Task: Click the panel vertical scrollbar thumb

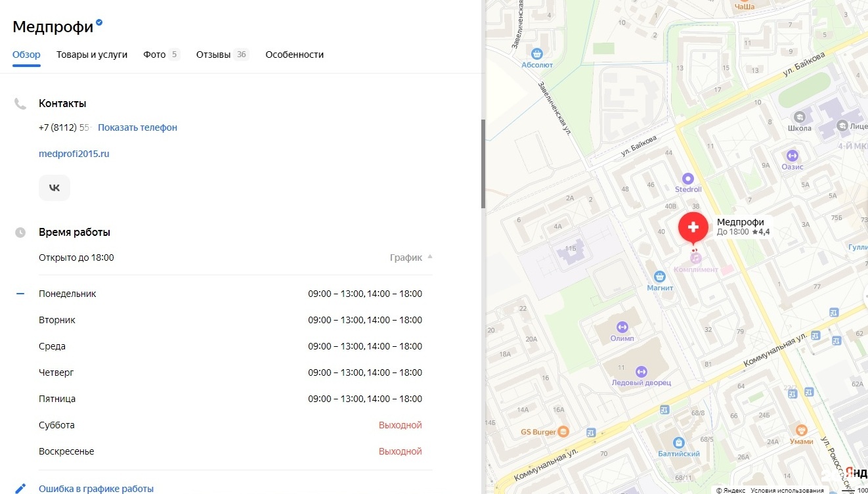Action: pyautogui.click(x=483, y=164)
